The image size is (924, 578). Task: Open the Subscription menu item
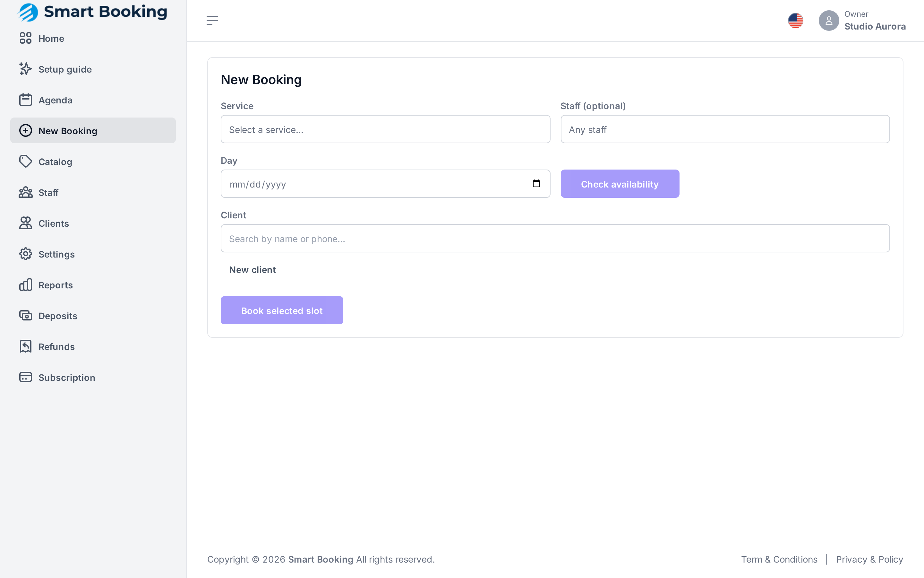point(93,377)
